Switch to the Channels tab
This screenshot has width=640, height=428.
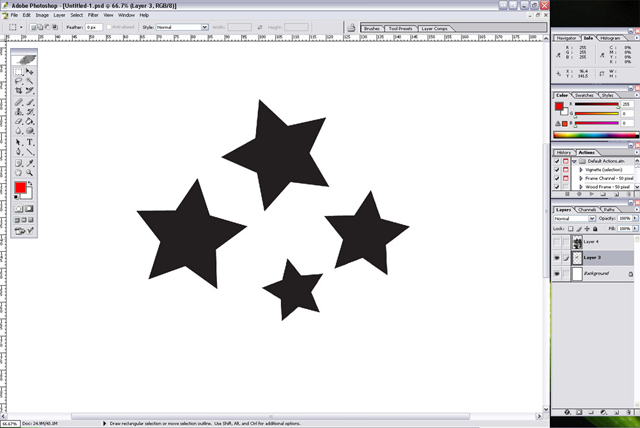tap(587, 209)
